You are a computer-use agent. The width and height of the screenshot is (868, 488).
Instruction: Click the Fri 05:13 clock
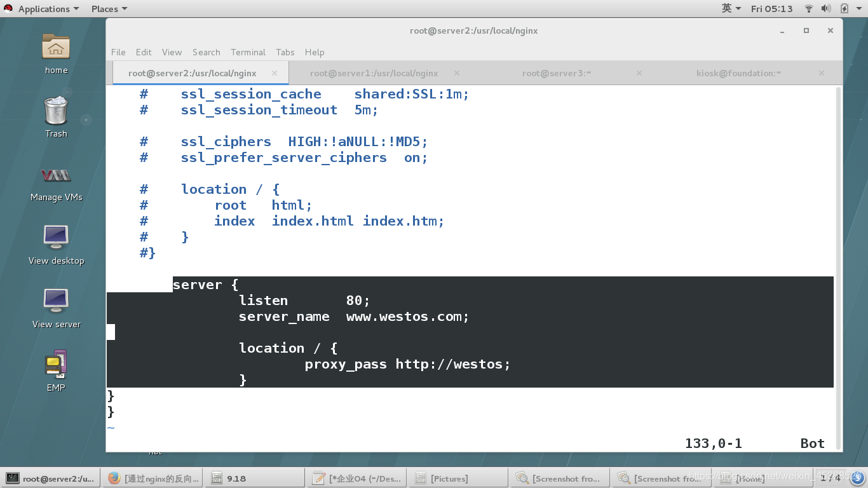point(771,9)
